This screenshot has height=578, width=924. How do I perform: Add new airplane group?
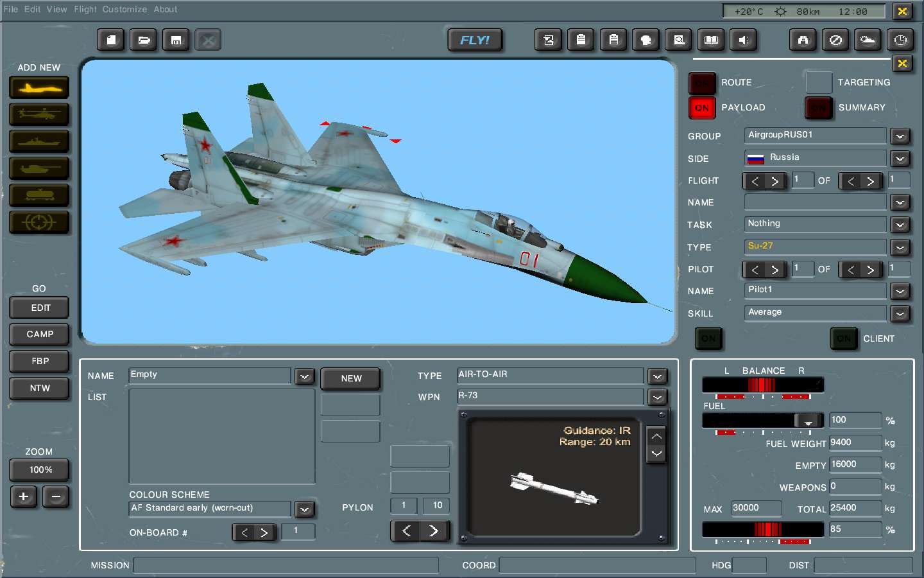point(39,88)
